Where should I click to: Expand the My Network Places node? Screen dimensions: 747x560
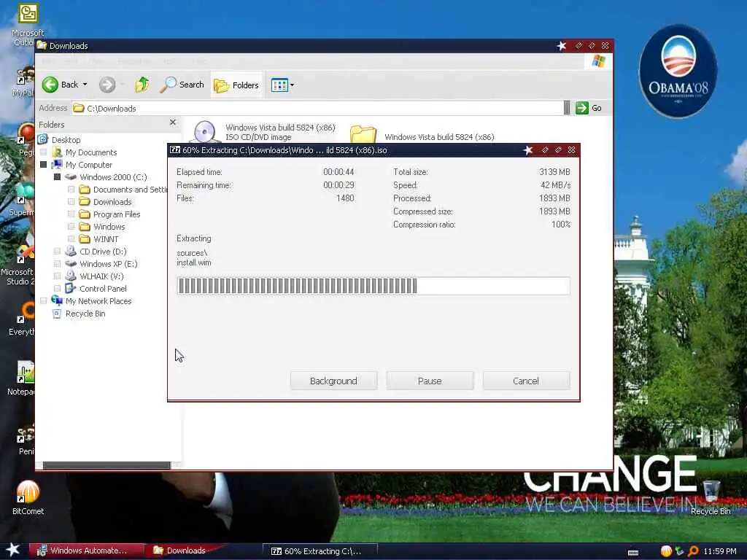[43, 300]
